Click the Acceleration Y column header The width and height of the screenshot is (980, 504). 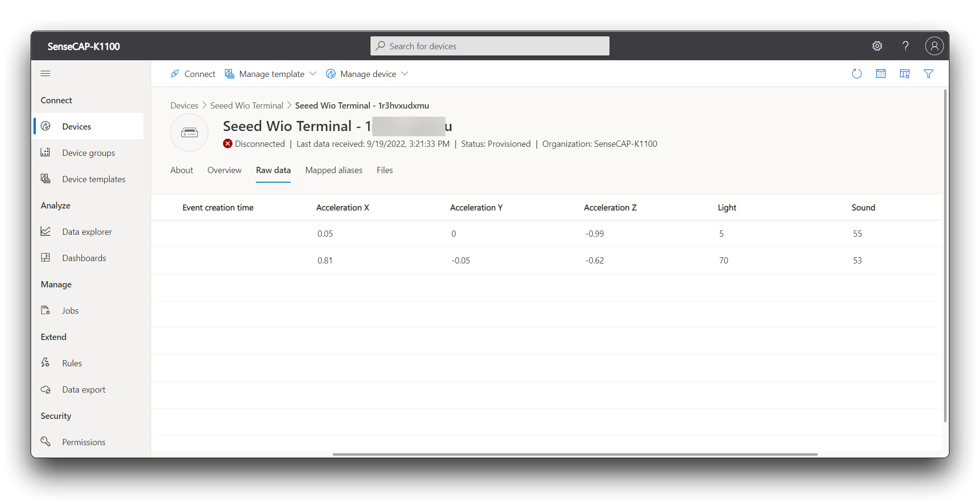click(x=476, y=208)
